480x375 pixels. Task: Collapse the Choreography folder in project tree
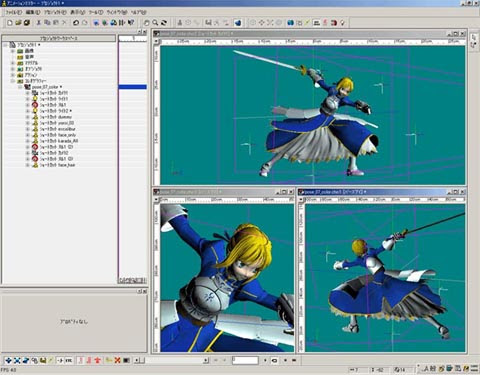(13, 81)
